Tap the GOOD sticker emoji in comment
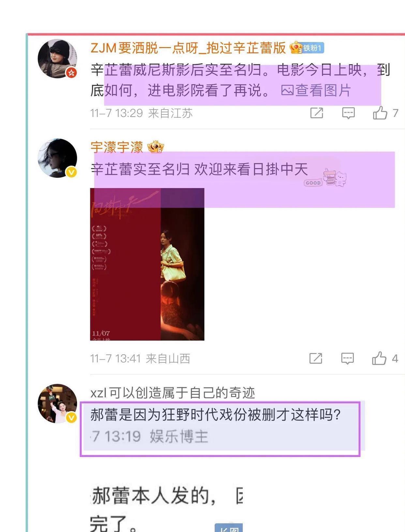This screenshot has width=405, height=532. pyautogui.click(x=325, y=178)
